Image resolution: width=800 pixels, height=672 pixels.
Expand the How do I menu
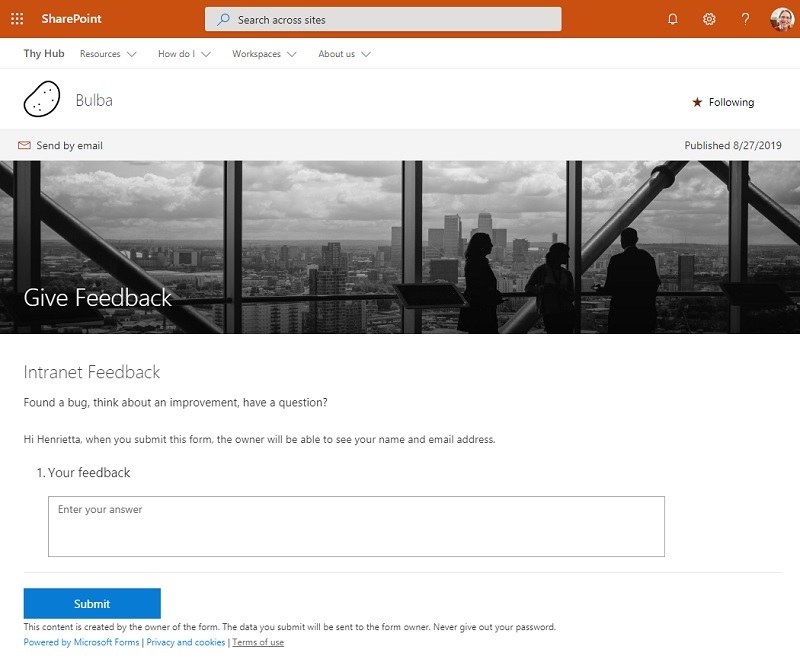pyautogui.click(x=184, y=54)
